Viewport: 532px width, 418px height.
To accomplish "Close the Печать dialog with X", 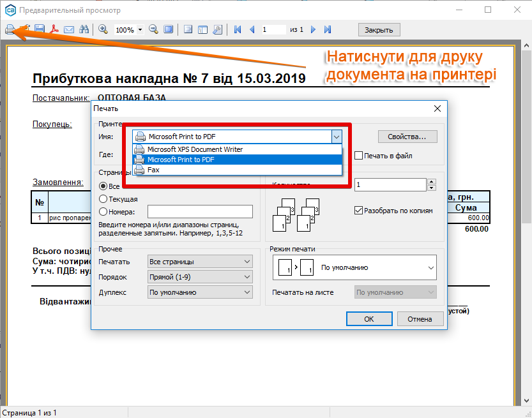I will tap(437, 108).
